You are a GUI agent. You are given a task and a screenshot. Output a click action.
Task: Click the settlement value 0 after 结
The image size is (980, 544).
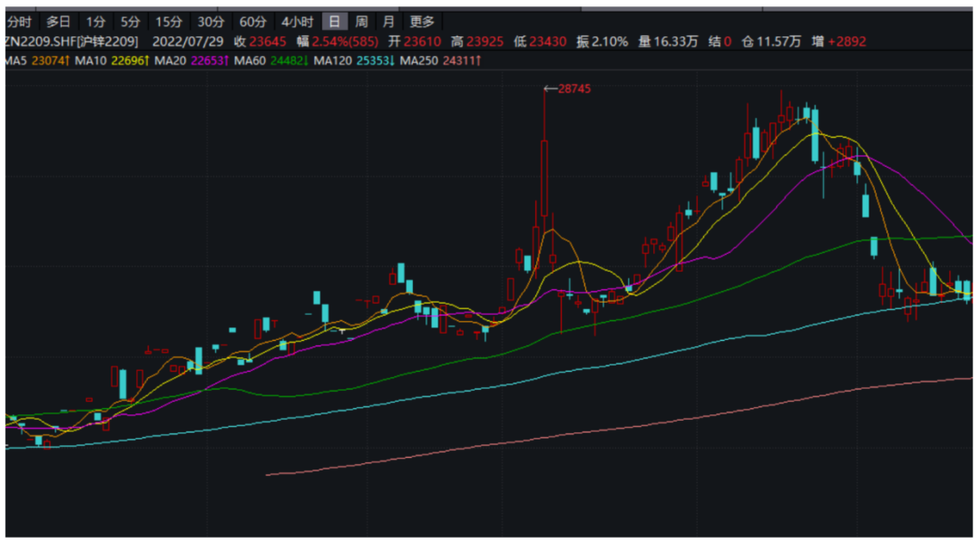[728, 42]
